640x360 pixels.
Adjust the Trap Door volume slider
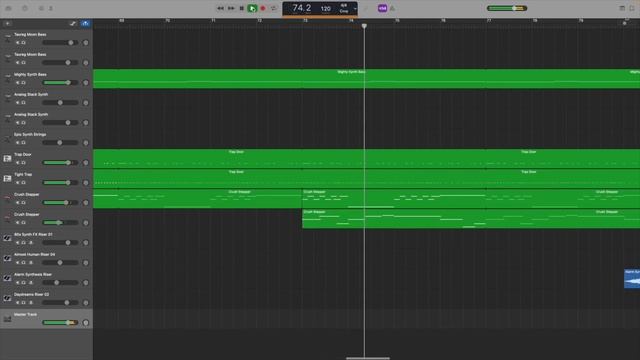(60, 162)
